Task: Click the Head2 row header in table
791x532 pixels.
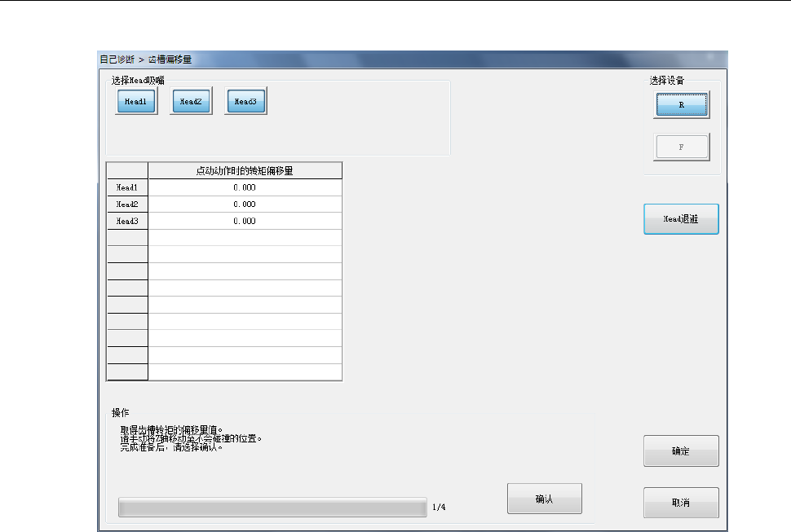Action: (127, 204)
